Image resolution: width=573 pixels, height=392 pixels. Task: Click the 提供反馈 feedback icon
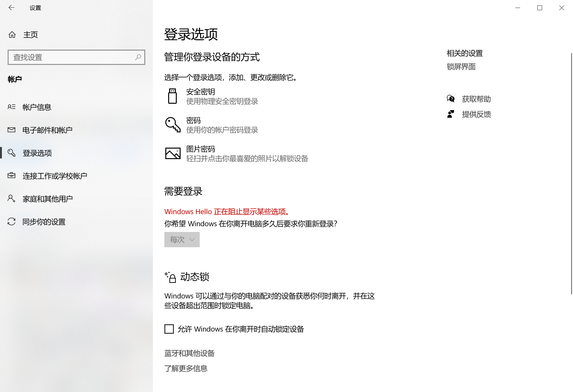pyautogui.click(x=450, y=114)
